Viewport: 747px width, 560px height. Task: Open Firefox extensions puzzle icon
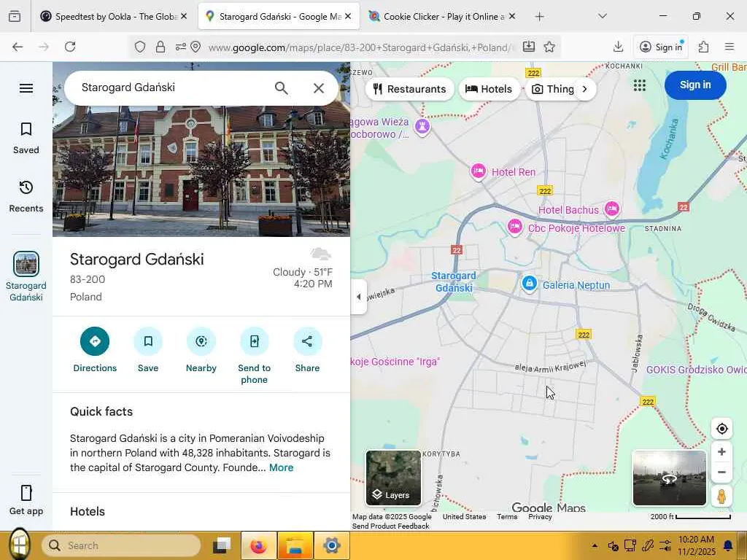[704, 47]
